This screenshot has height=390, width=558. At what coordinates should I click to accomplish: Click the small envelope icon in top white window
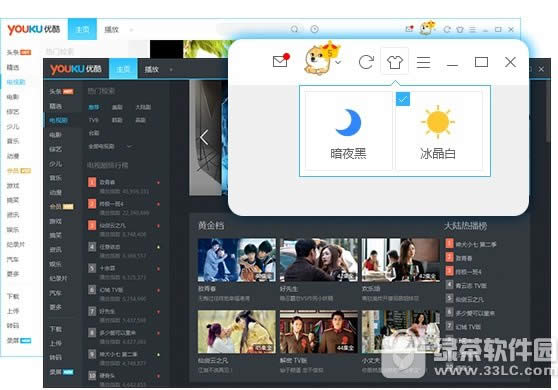point(409,29)
